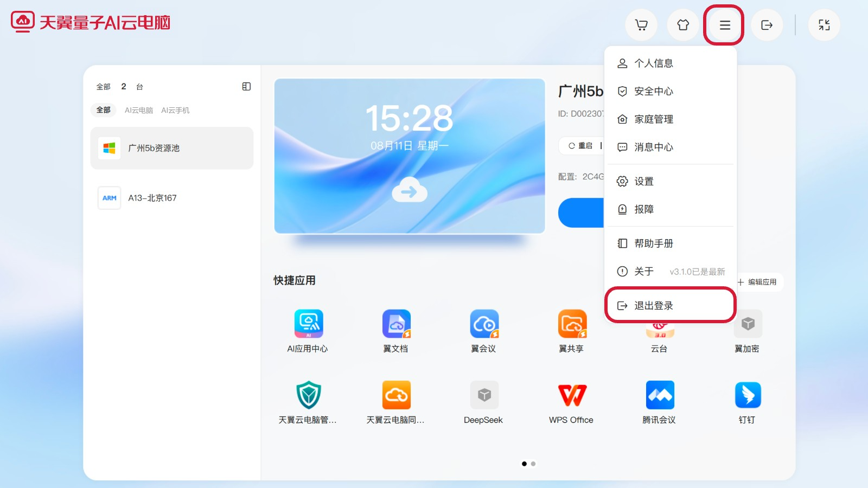Open 家庭管理 menu entry
Screen dimensions: 868x488
(671, 119)
